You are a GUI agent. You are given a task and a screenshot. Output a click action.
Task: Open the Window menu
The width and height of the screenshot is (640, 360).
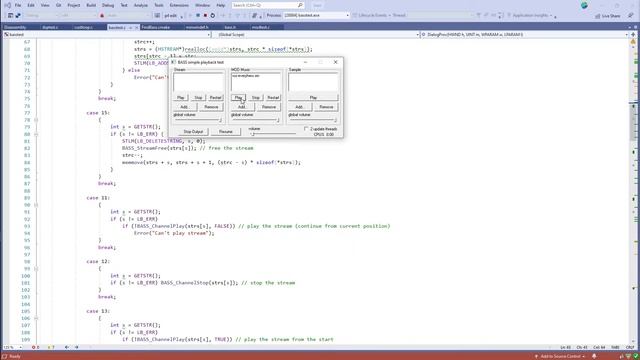(202, 5)
